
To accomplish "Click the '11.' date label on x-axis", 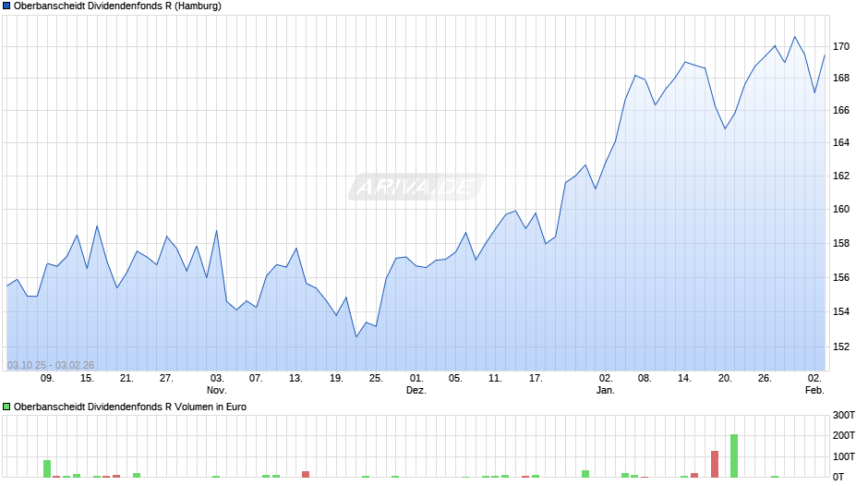I will [x=495, y=379].
